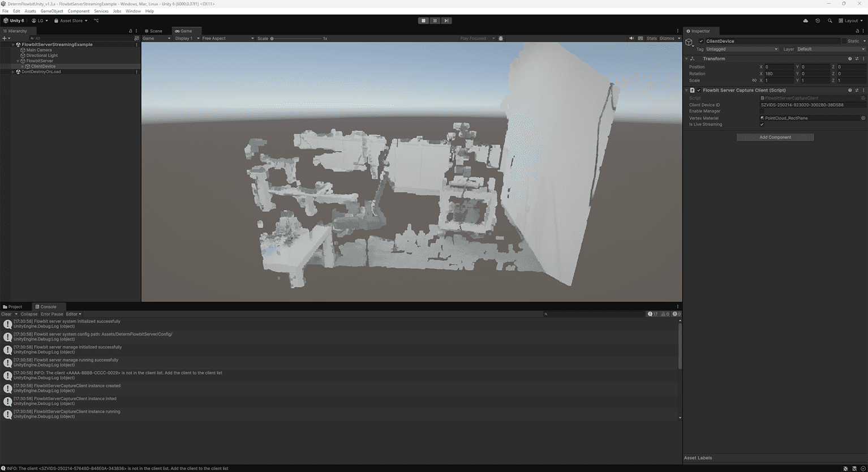Open Unity Version Control icon beside Asset Store

(x=96, y=20)
